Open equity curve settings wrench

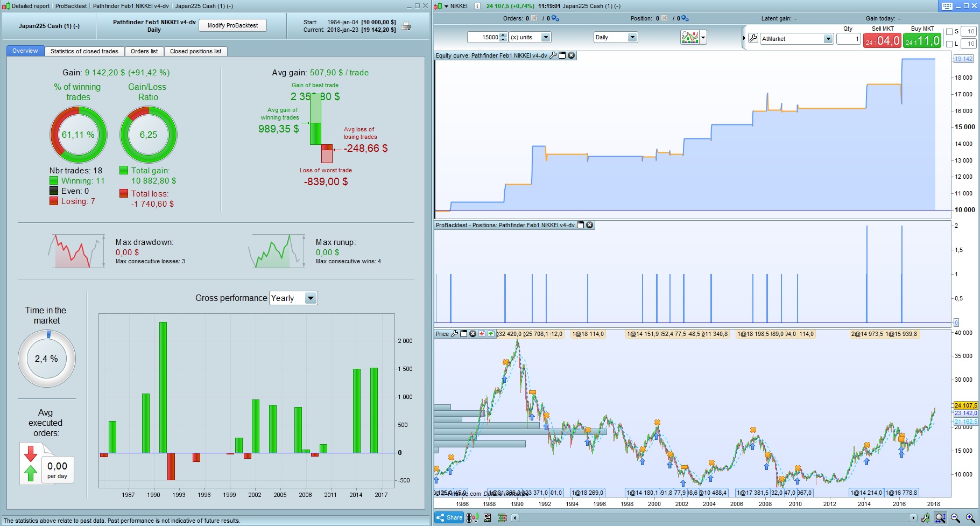[x=553, y=55]
